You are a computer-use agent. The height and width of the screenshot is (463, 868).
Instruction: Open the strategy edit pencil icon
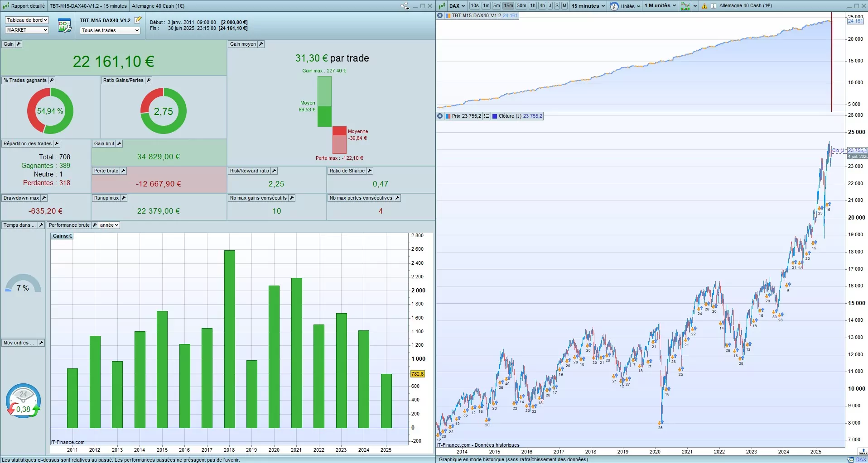tap(138, 19)
